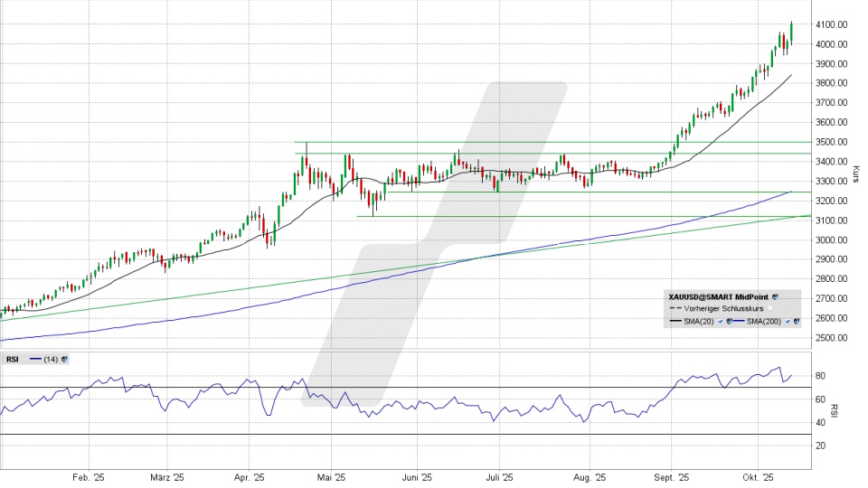Screen dimensions: 868x488
Task: Click the XAUUSD@SMART MidPoint legend title
Action: [719, 296]
